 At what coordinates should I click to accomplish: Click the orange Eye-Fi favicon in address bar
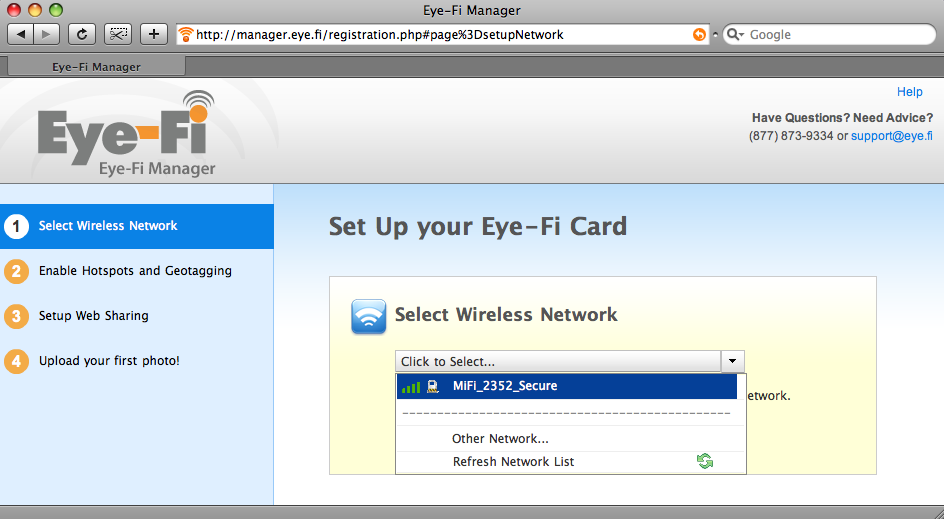coord(186,34)
